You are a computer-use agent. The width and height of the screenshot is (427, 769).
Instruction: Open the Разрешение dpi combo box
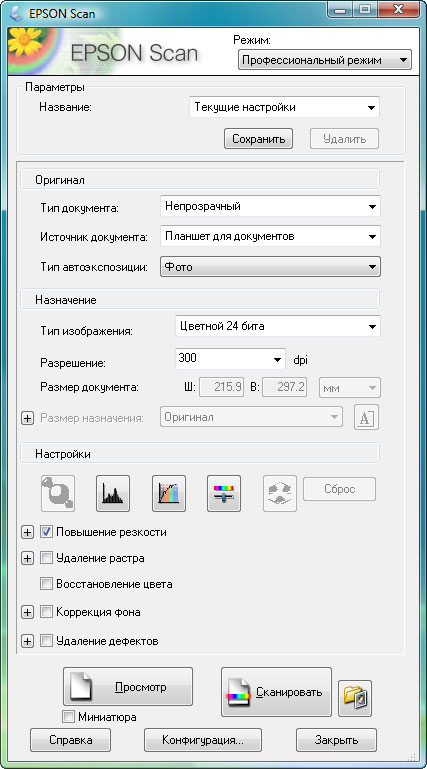click(230, 359)
